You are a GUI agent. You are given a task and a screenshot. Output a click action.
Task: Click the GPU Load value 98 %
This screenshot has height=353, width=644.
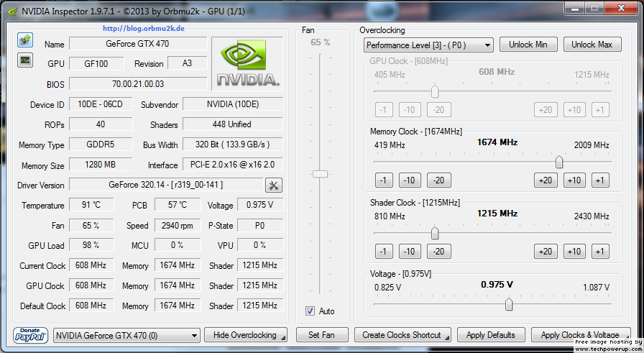pyautogui.click(x=91, y=245)
